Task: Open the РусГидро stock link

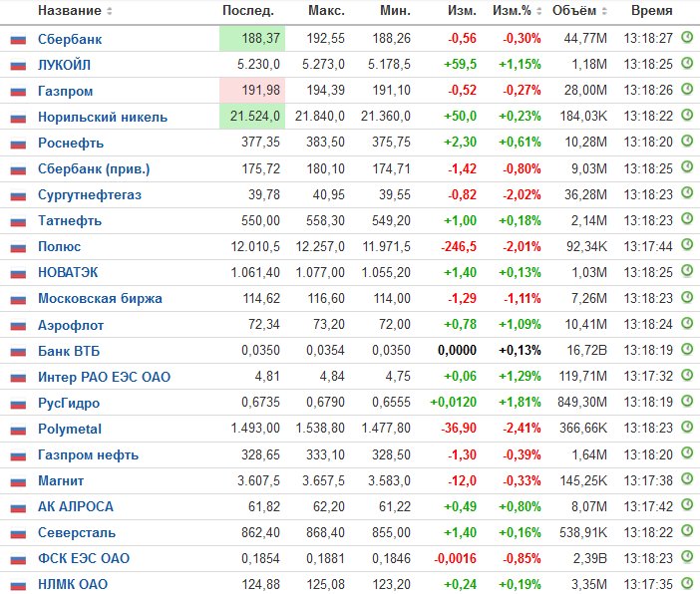Action: click(x=69, y=403)
